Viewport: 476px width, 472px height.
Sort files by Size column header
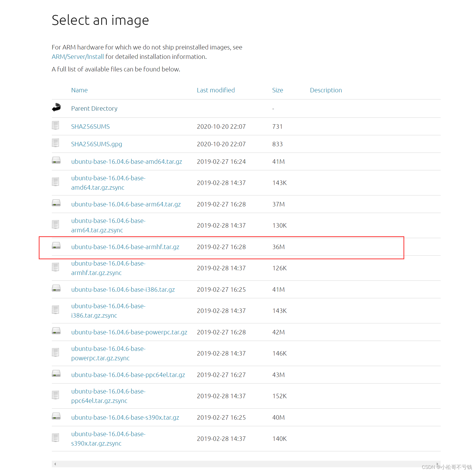click(x=278, y=90)
